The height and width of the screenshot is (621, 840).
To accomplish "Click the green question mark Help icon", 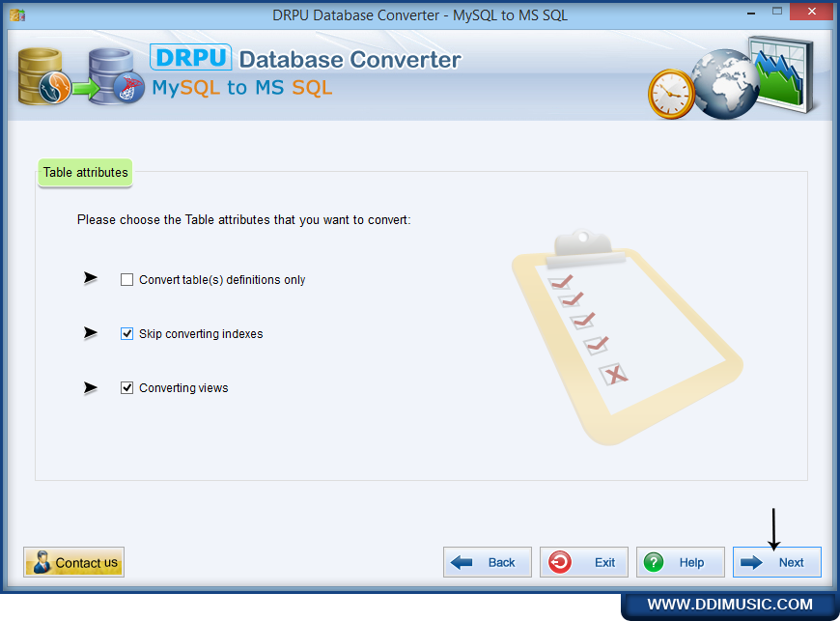I will (x=654, y=563).
